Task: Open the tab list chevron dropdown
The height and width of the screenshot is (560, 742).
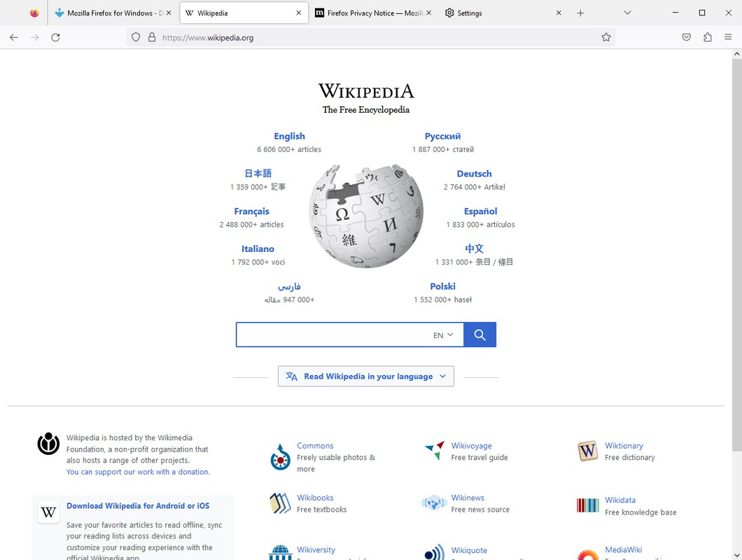Action: point(628,13)
